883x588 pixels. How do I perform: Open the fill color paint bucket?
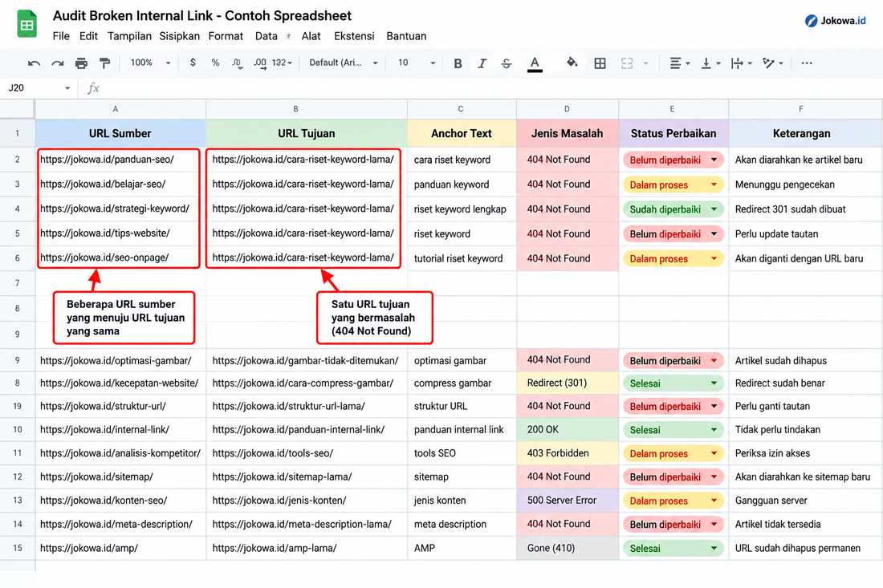[x=572, y=63]
